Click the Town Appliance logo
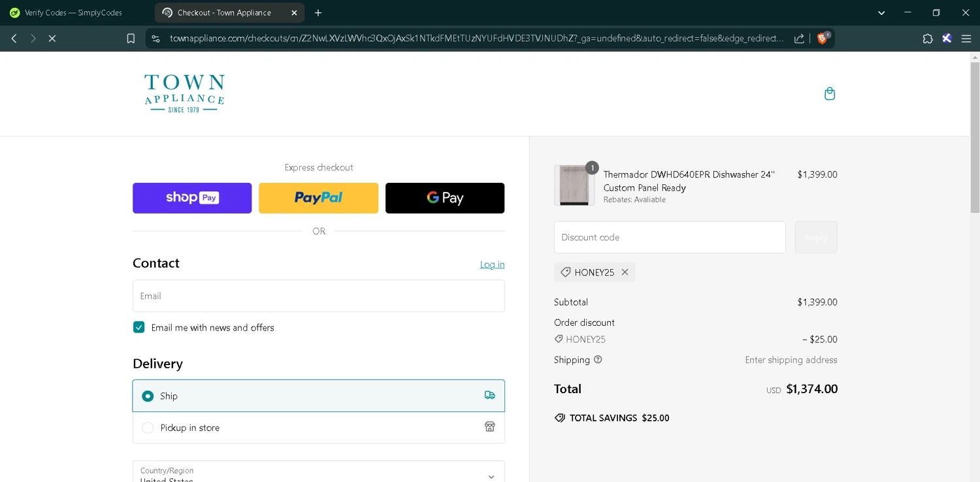The image size is (980, 482). click(184, 93)
